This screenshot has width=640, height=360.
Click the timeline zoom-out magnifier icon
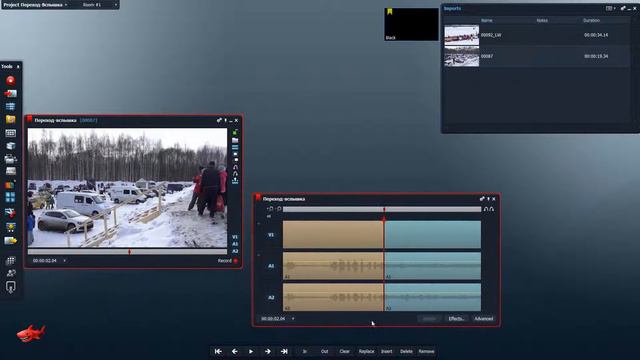[279, 209]
